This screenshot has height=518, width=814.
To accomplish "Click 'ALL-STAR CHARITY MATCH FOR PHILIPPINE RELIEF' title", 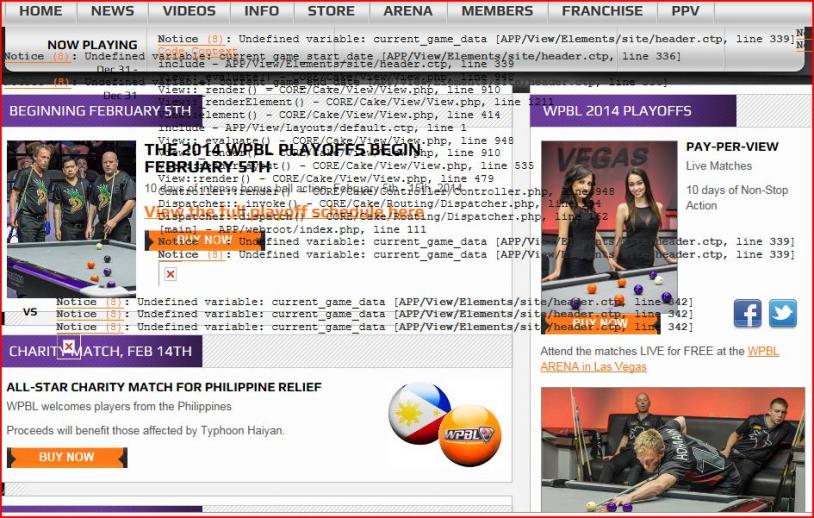I will click(164, 387).
